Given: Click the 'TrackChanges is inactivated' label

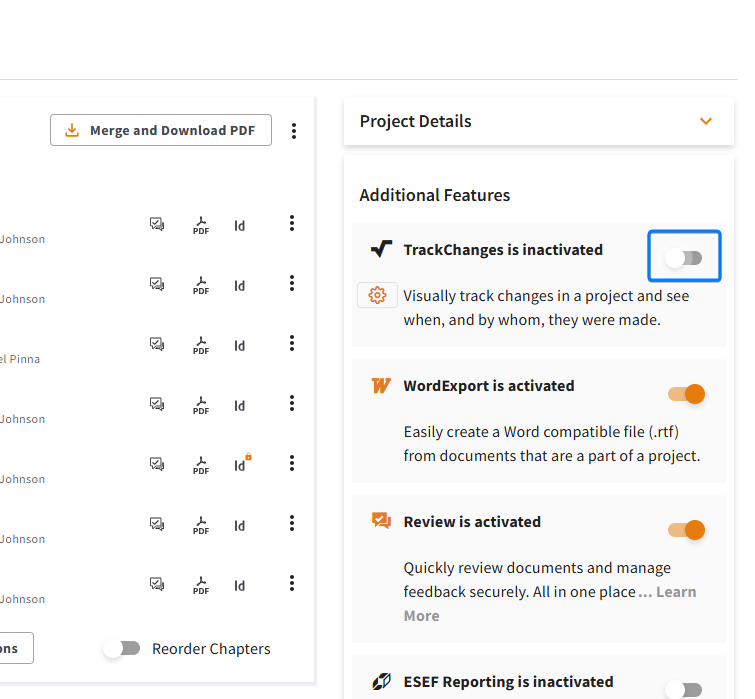Looking at the screenshot, I should [503, 250].
